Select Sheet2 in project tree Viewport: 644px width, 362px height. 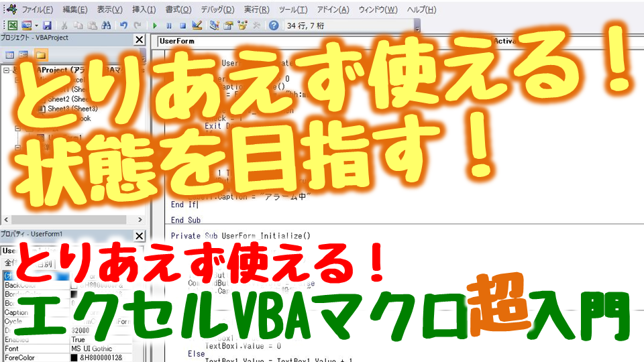point(67,99)
